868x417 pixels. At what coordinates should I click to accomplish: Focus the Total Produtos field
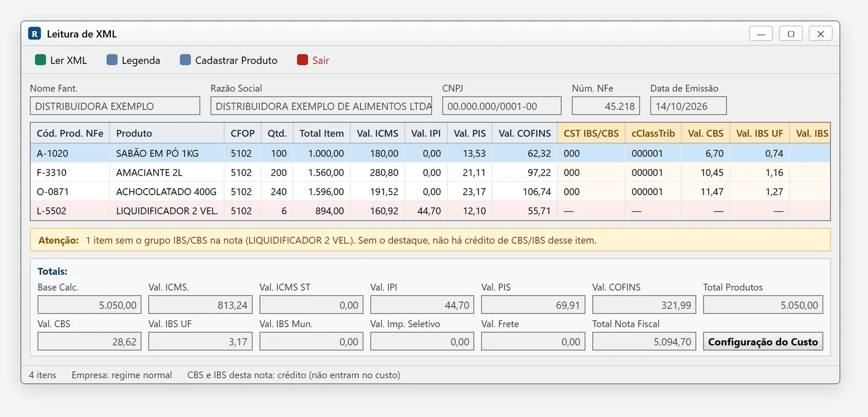[x=763, y=305]
